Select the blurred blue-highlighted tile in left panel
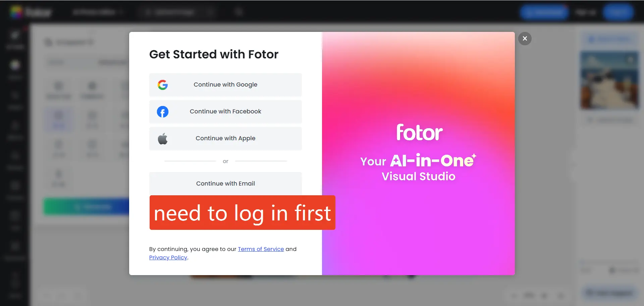The width and height of the screenshot is (644, 306). coord(58,119)
